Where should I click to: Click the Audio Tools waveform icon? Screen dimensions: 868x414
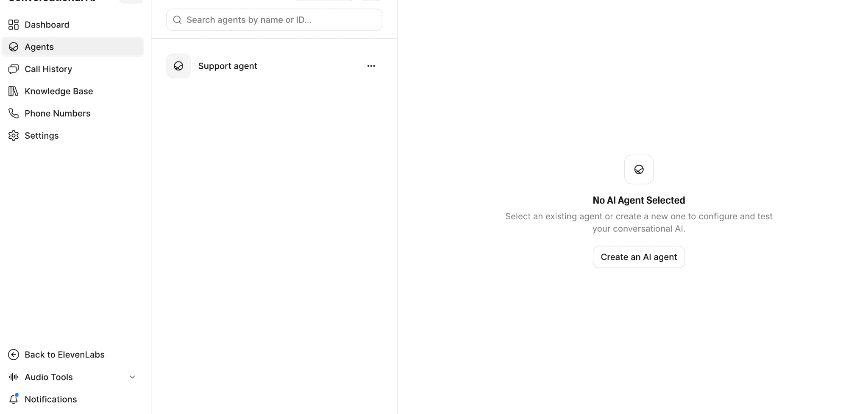coord(14,377)
